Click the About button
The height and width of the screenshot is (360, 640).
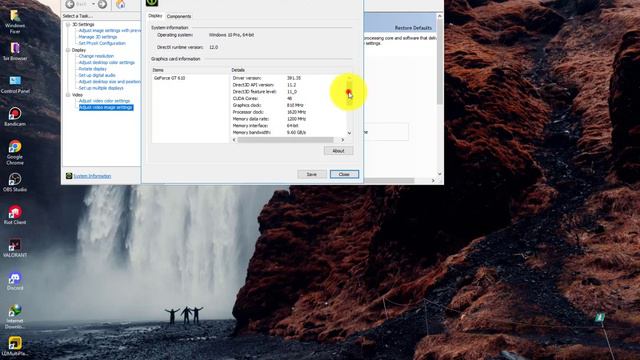click(338, 151)
